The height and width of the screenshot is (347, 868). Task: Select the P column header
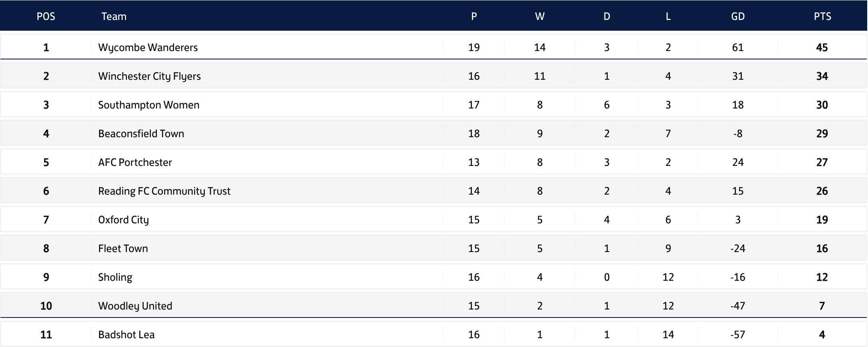[x=474, y=16]
